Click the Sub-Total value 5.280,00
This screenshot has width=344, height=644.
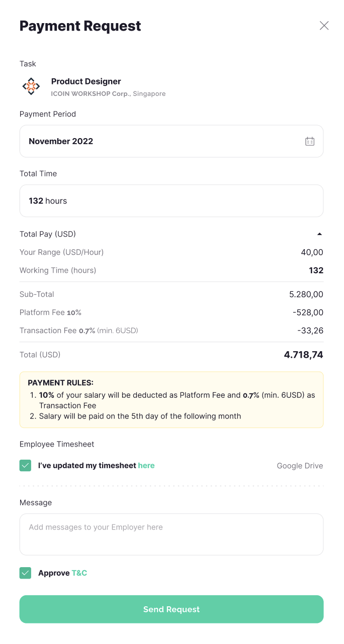click(x=306, y=294)
